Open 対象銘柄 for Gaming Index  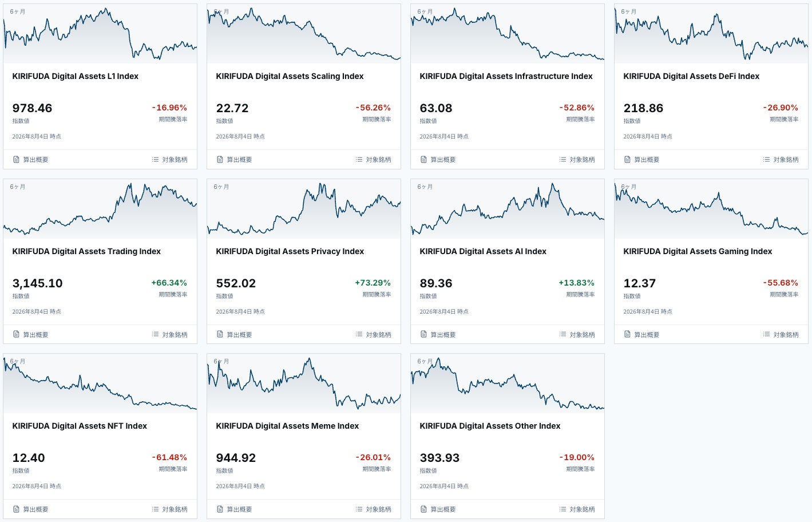coord(781,334)
